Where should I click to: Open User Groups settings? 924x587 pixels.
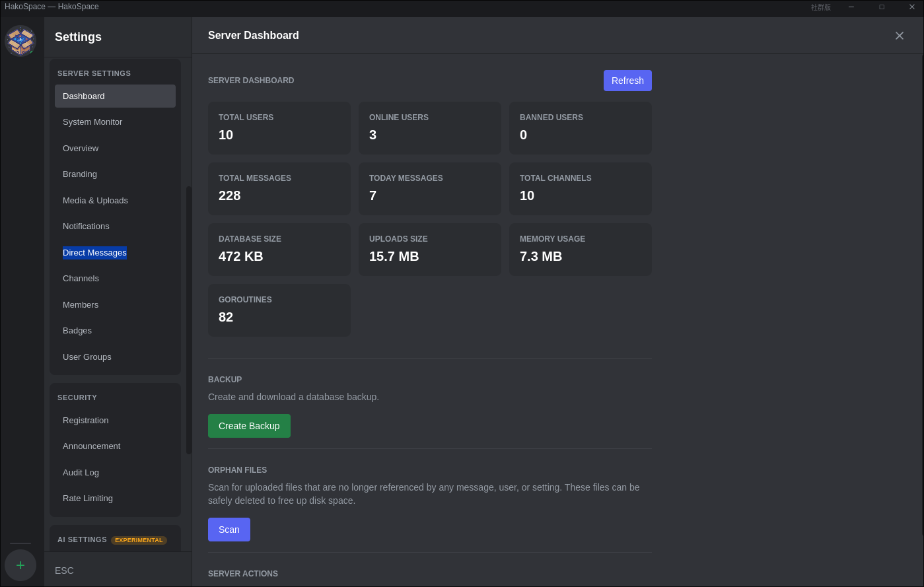pos(87,357)
